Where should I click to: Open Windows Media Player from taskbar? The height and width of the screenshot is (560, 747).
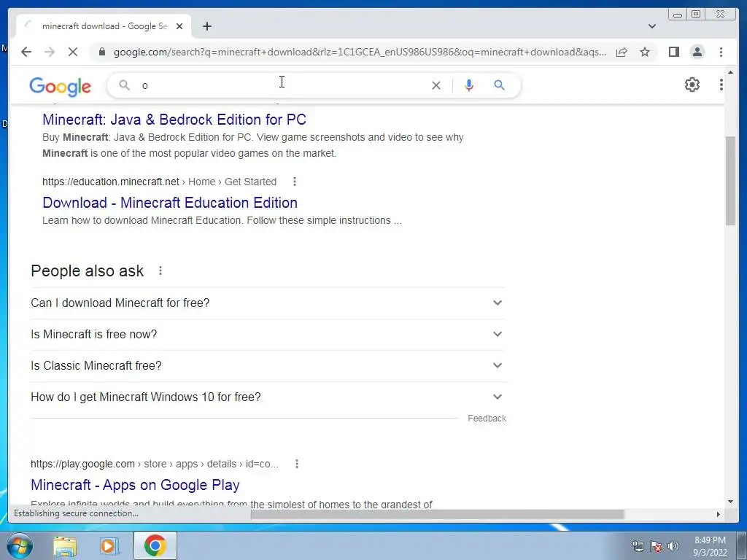pos(109,545)
